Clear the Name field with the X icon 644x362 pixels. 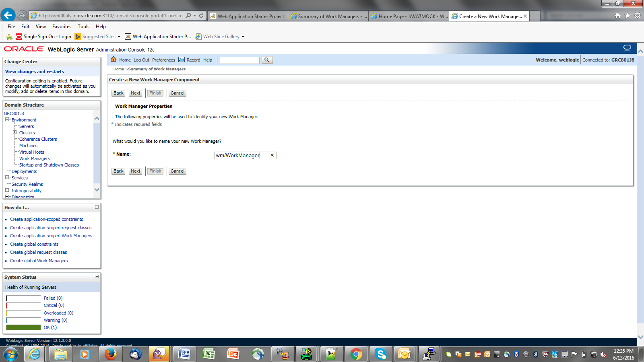point(272,155)
